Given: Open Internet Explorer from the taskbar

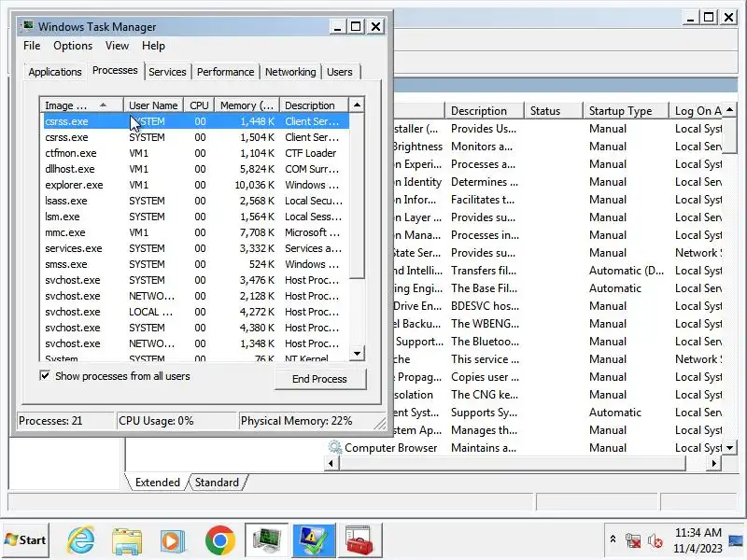Looking at the screenshot, I should 80,540.
